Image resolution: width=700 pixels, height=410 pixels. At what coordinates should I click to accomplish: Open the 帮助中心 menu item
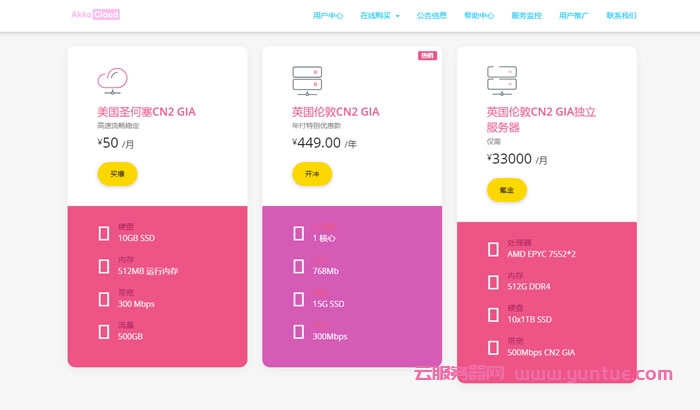click(479, 16)
